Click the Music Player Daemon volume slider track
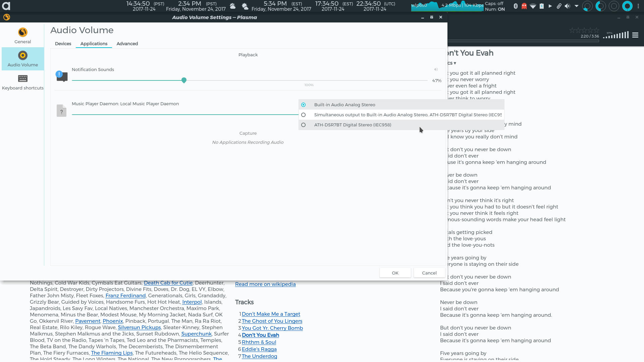 pyautogui.click(x=185, y=114)
